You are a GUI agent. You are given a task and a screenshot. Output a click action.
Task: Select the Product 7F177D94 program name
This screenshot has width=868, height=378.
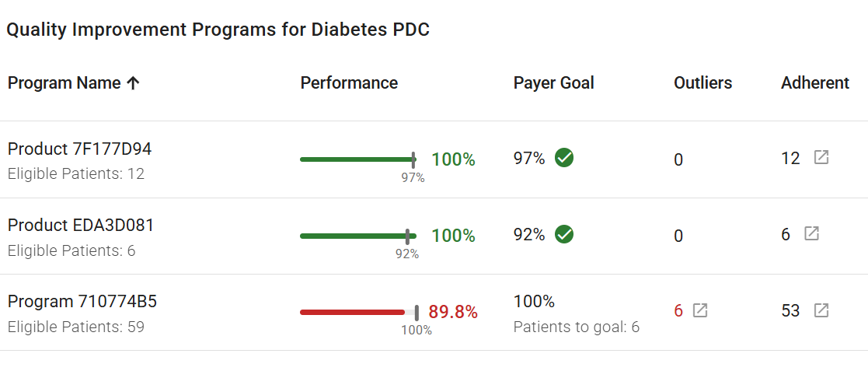[80, 149]
